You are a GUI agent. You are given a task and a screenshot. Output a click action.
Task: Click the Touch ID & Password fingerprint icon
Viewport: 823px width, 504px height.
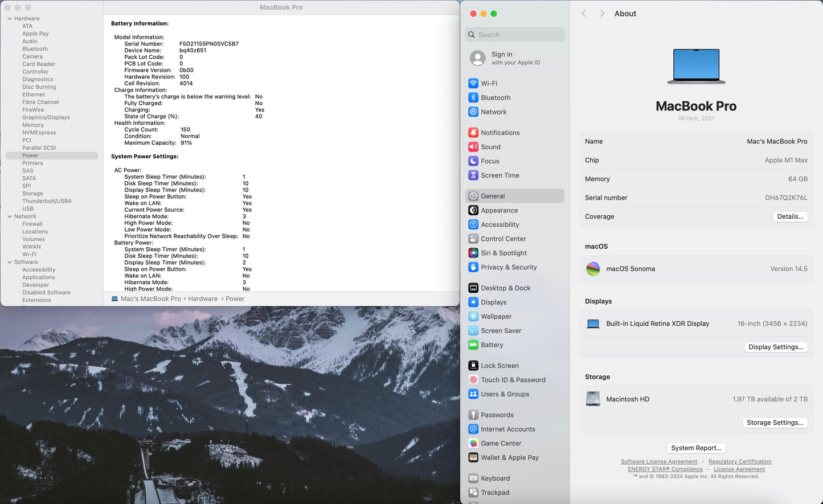pyautogui.click(x=473, y=380)
